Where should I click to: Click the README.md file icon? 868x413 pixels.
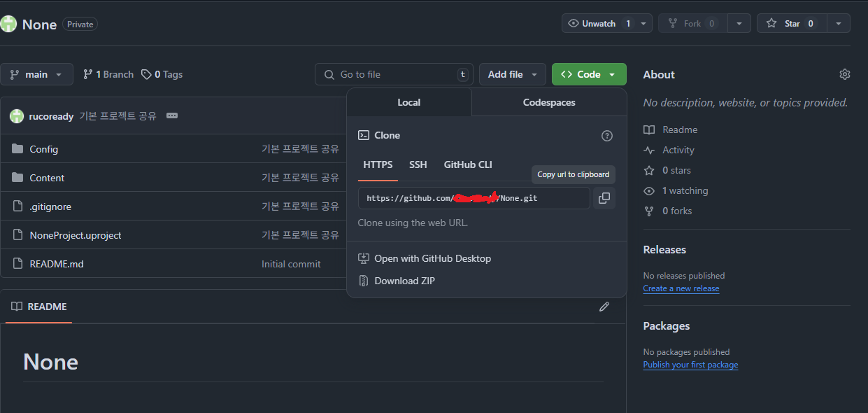point(17,264)
